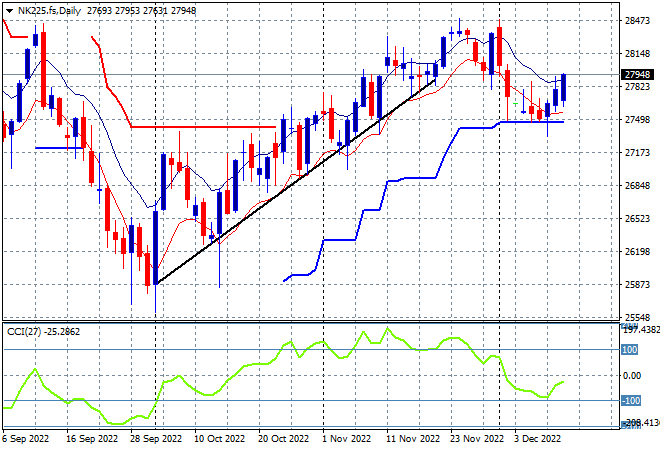
Task: Click the 100 level label in CCI panel
Action: 630,350
